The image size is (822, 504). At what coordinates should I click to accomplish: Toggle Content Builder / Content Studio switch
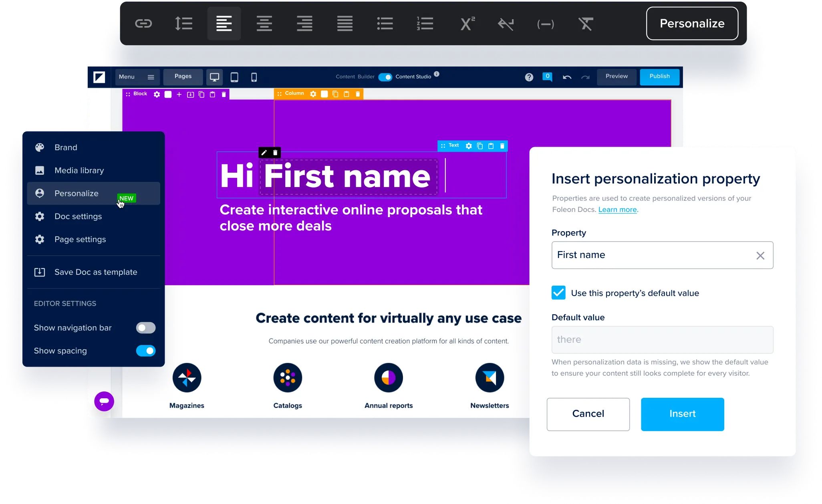point(385,77)
